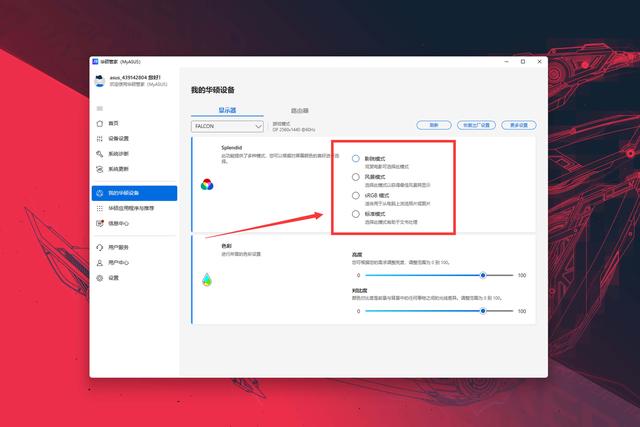This screenshot has height=427, width=640.
Task: Click the user avatar beside asus_439142804
Action: coord(100,80)
